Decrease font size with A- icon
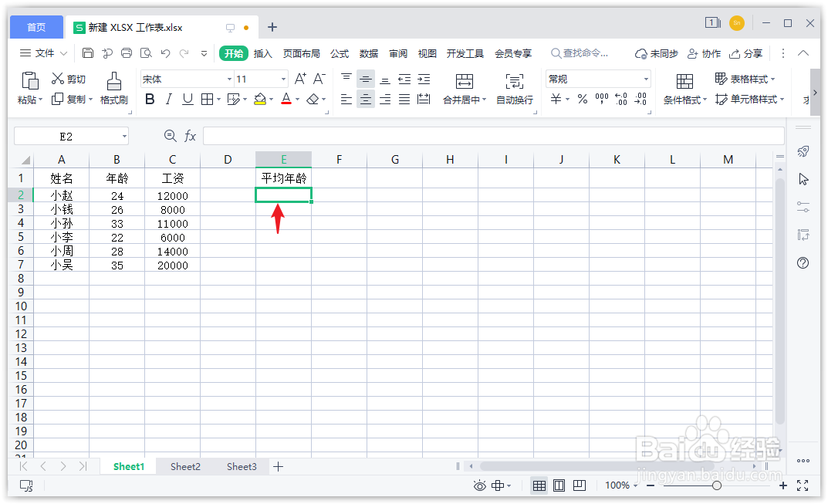The height and width of the screenshot is (504, 828). (x=319, y=79)
